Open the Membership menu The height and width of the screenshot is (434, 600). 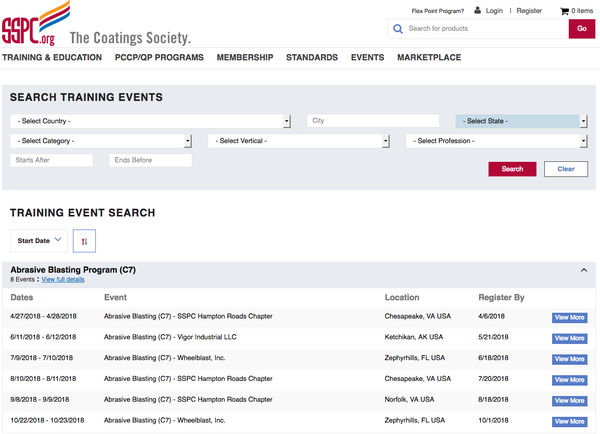point(245,57)
